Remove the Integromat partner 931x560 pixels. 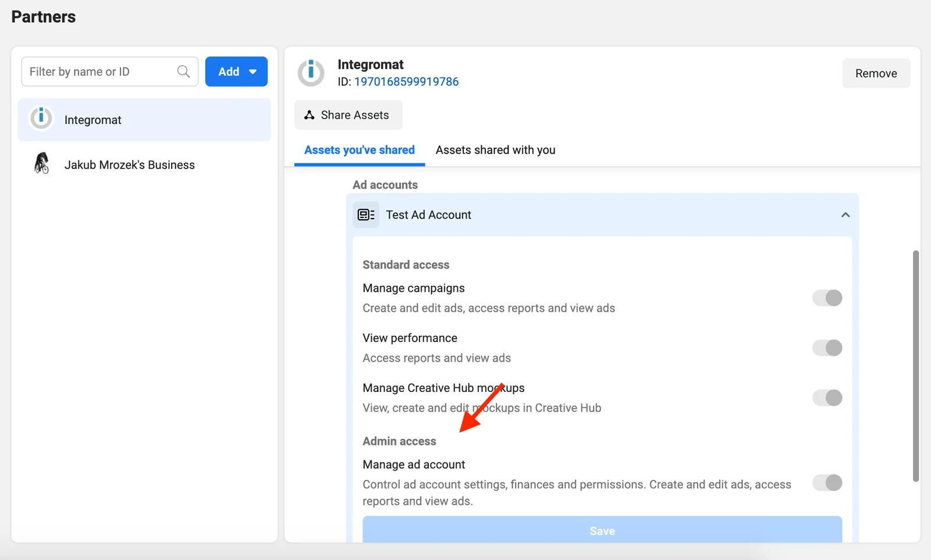pos(876,73)
